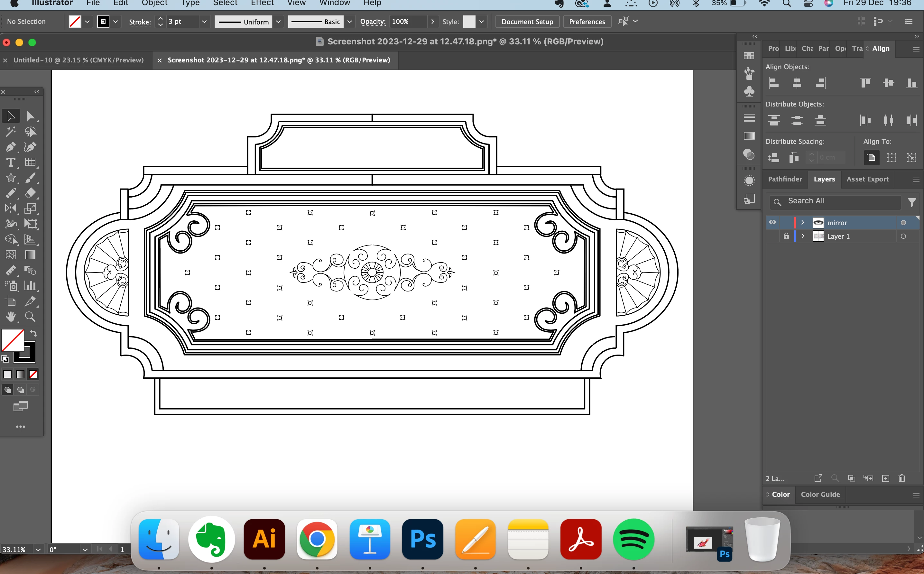The image size is (924, 574).
Task: Expand the mirror layer contents
Action: tap(802, 222)
